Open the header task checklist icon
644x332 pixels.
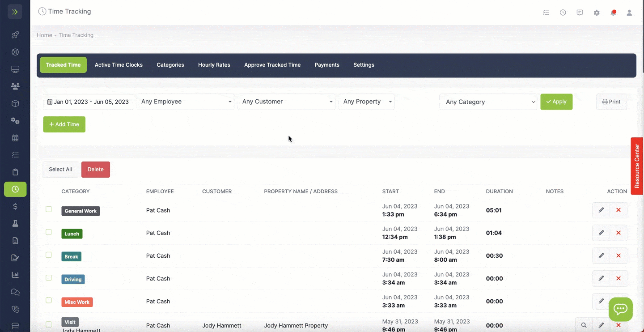coord(546,13)
